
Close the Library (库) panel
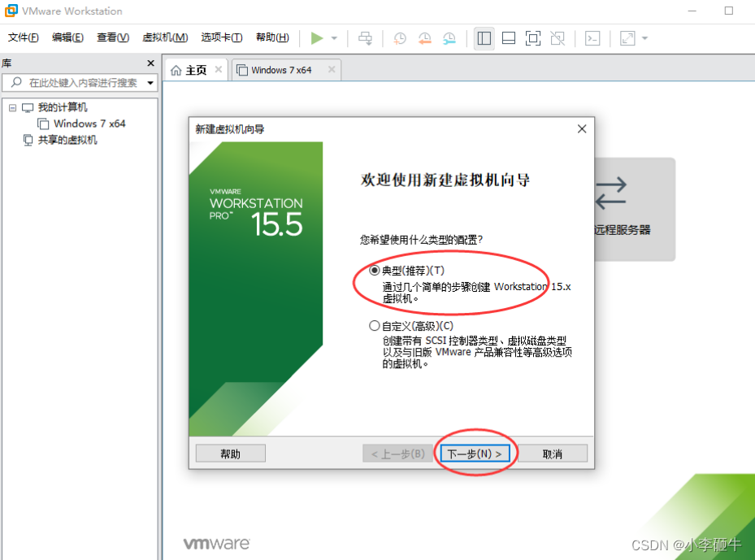click(x=150, y=63)
